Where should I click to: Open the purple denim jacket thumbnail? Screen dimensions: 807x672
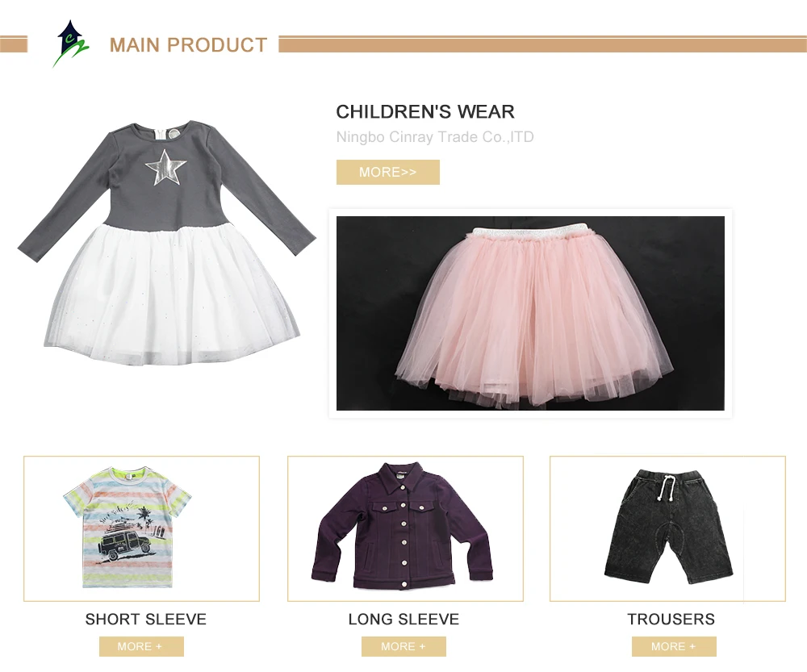coord(403,526)
